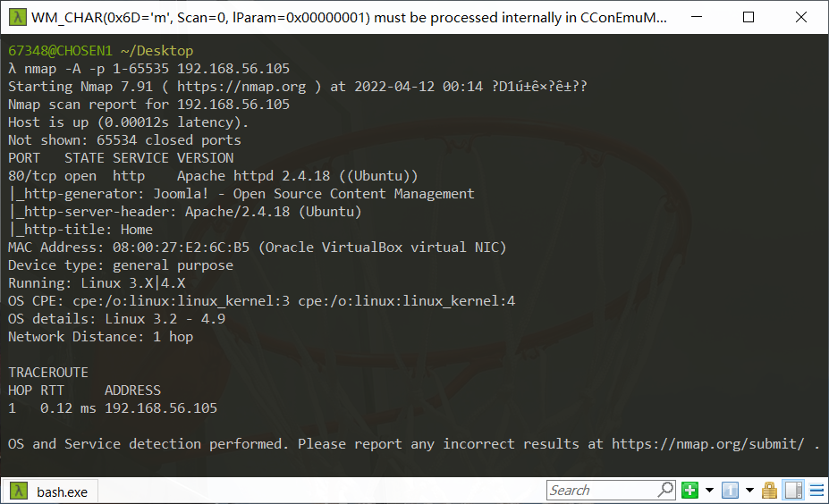The image size is (829, 504).
Task: Click the https://nmap.org/submit/ link
Action: pos(708,444)
